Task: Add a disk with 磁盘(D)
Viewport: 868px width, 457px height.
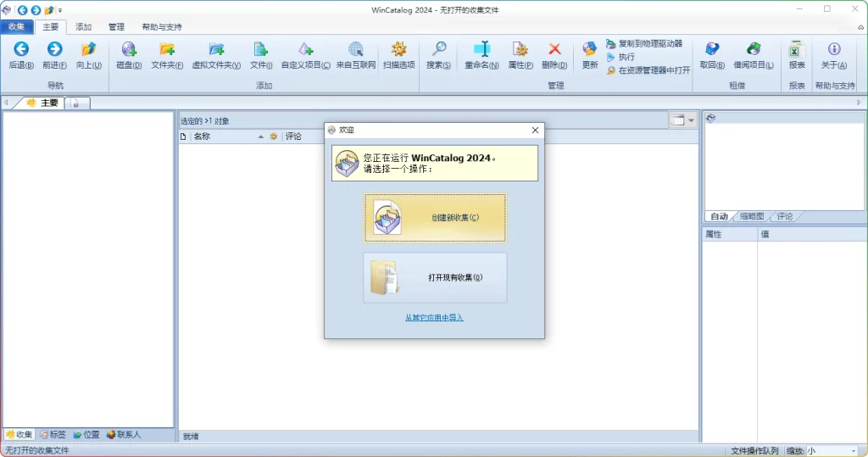Action: point(129,55)
